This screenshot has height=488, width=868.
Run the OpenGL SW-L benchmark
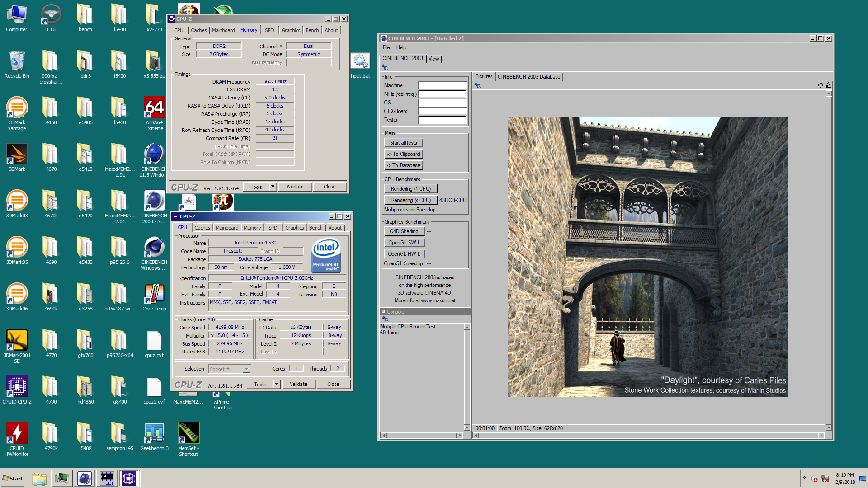(x=404, y=243)
